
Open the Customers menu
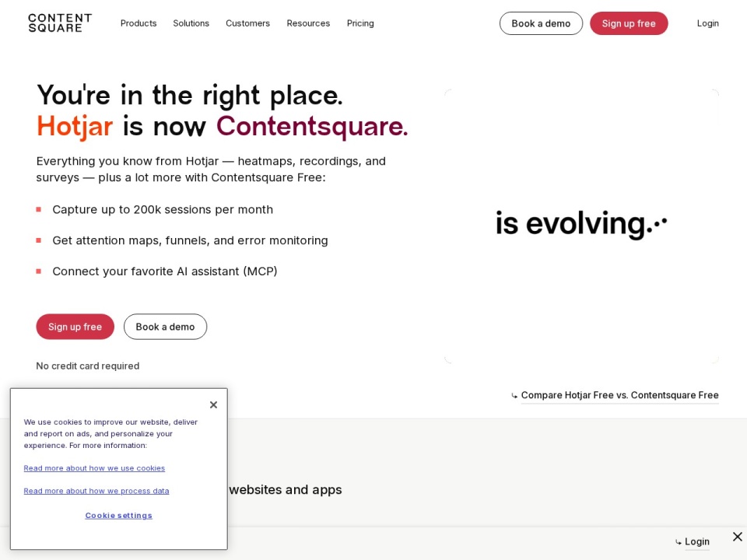point(247,23)
